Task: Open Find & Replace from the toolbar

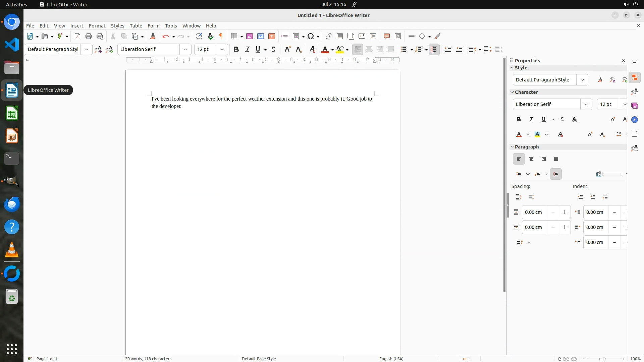Action: pos(199,36)
